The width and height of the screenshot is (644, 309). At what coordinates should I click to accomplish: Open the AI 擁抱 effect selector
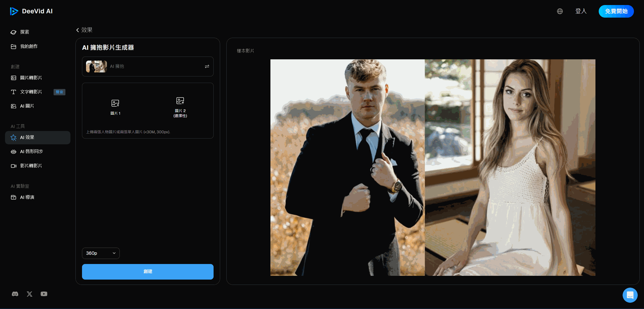(148, 66)
